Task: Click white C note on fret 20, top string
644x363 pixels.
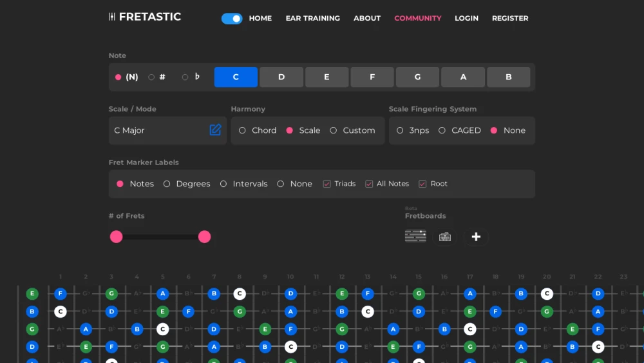Action: (547, 293)
